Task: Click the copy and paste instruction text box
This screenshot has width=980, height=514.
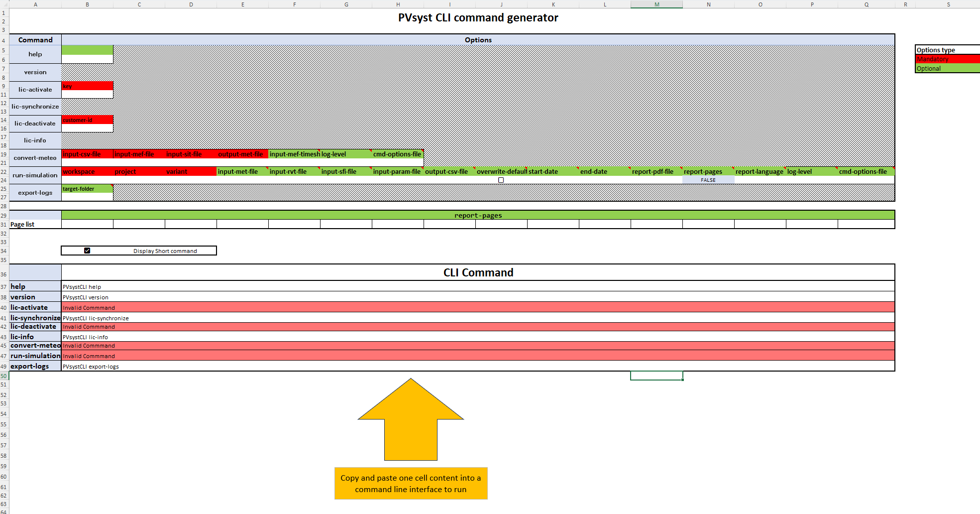Action: [411, 483]
